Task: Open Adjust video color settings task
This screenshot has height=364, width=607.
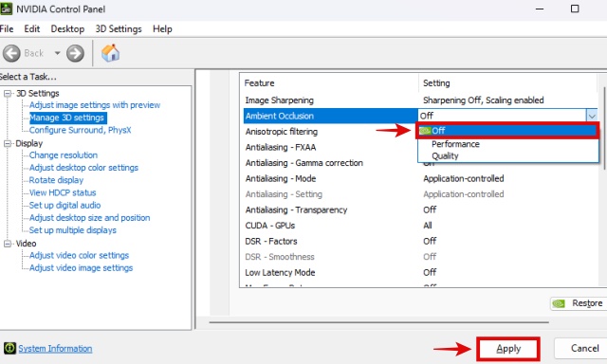Action: pyautogui.click(x=80, y=255)
